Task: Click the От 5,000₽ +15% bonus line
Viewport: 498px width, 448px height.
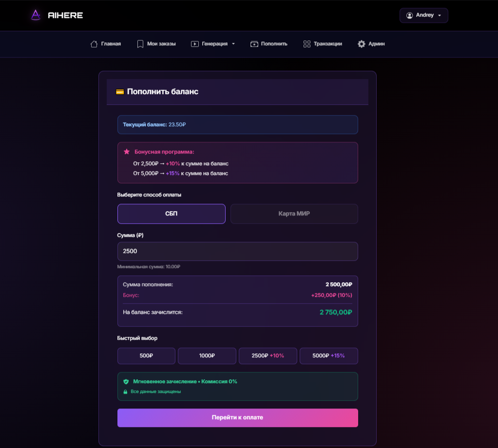Action: pos(180,174)
